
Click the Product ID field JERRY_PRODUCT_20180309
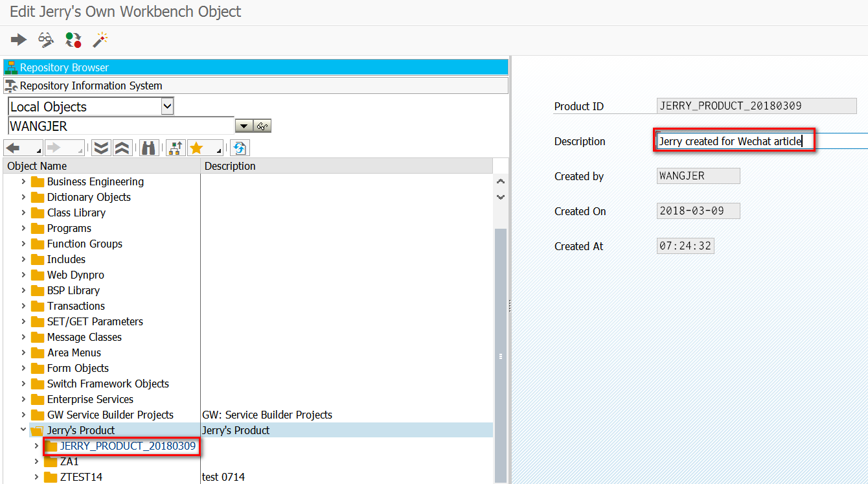[x=757, y=106]
